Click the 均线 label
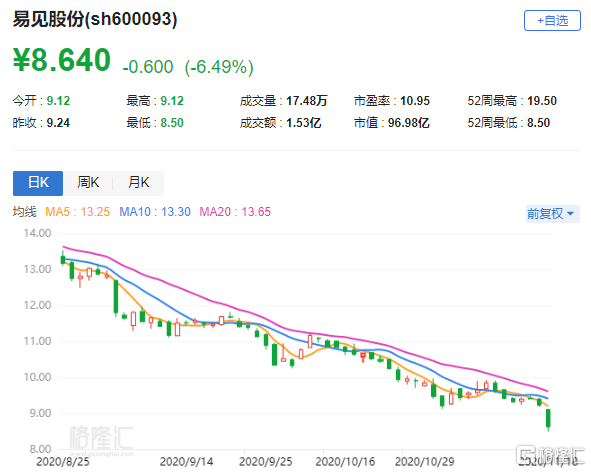 tap(24, 211)
